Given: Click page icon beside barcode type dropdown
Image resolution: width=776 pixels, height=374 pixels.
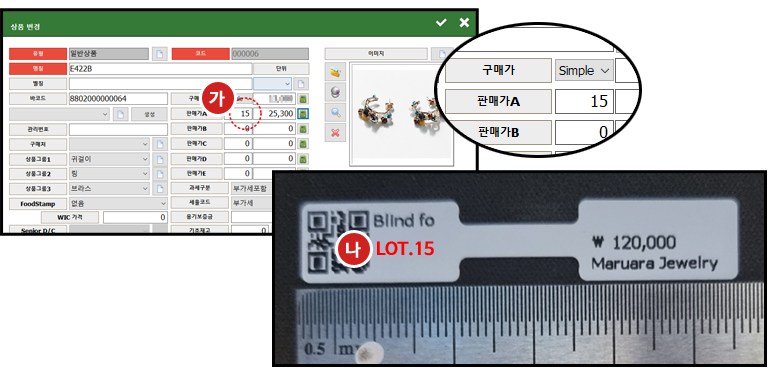Looking at the screenshot, I should (x=120, y=114).
